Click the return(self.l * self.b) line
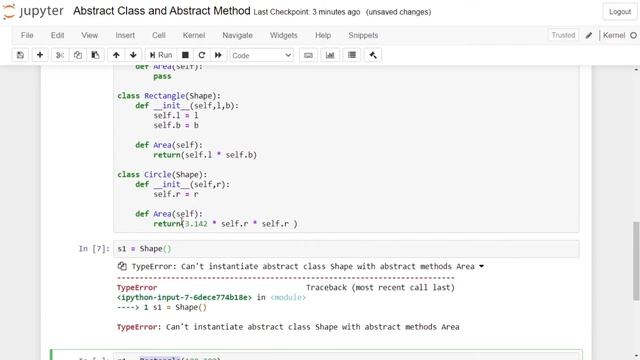The height and width of the screenshot is (360, 640). click(x=205, y=155)
